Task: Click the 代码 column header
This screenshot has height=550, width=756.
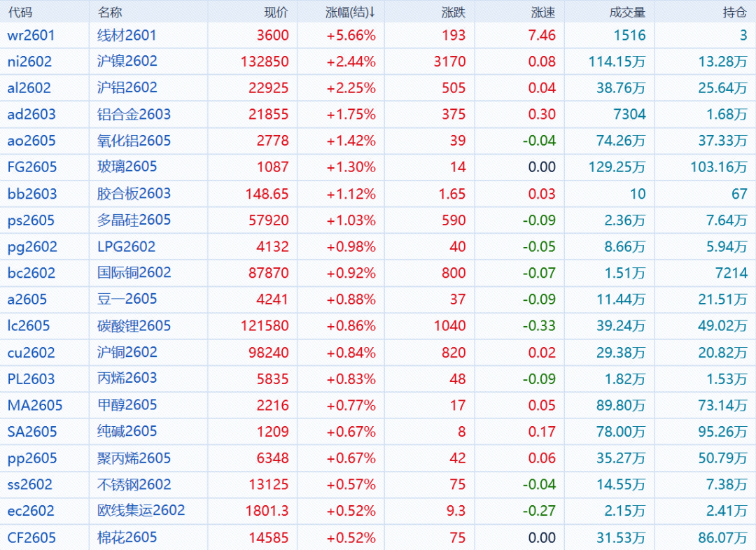Action: coord(20,12)
